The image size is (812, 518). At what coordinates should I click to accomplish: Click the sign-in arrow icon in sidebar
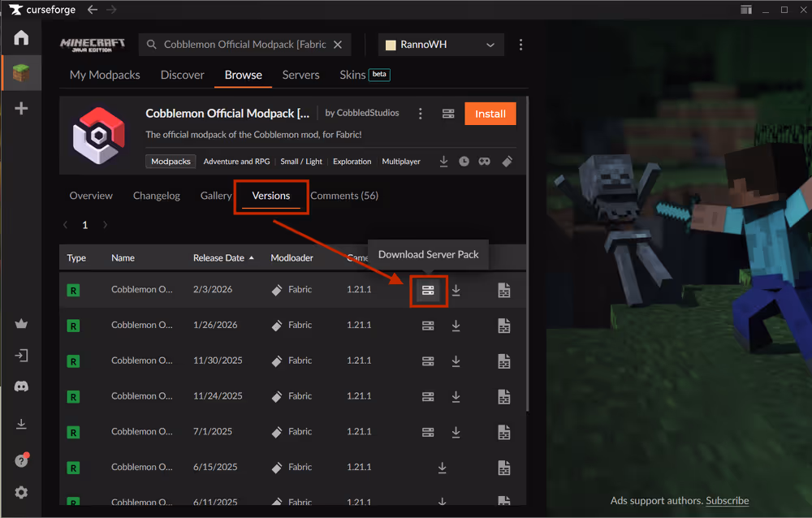(x=21, y=356)
